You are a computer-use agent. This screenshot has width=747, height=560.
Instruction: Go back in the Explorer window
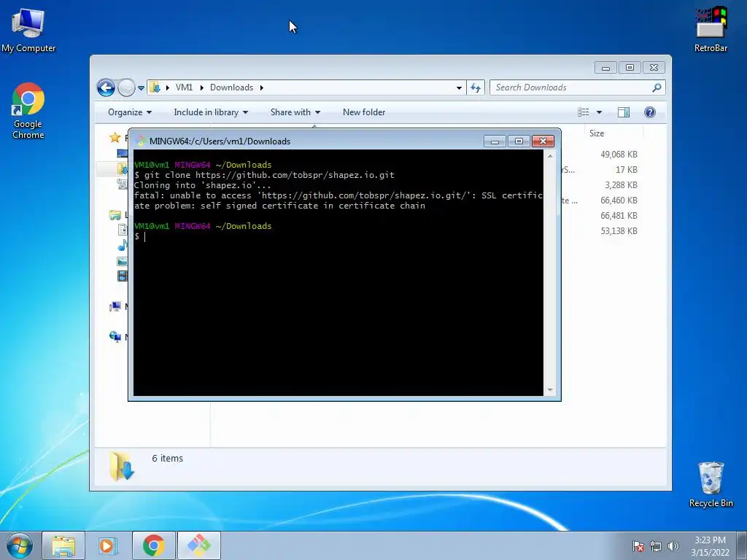point(106,87)
